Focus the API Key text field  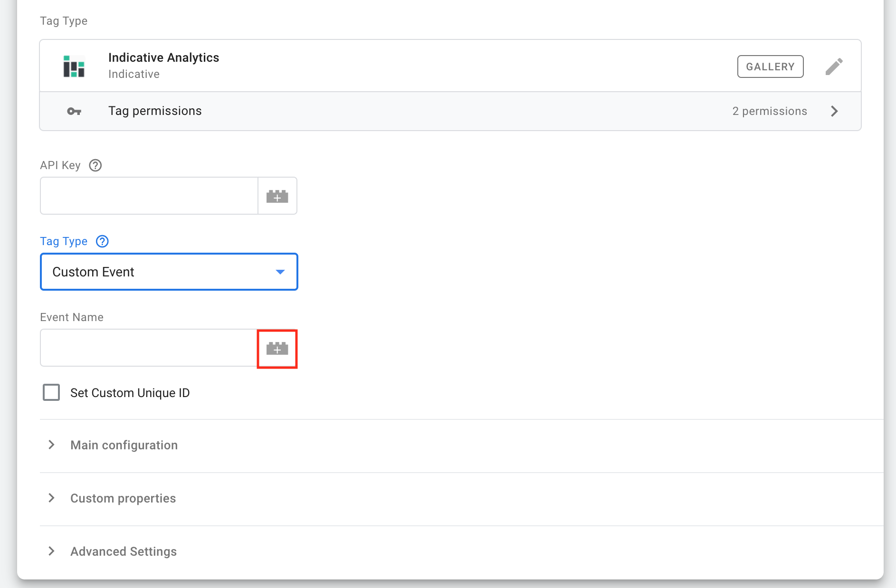coord(149,196)
